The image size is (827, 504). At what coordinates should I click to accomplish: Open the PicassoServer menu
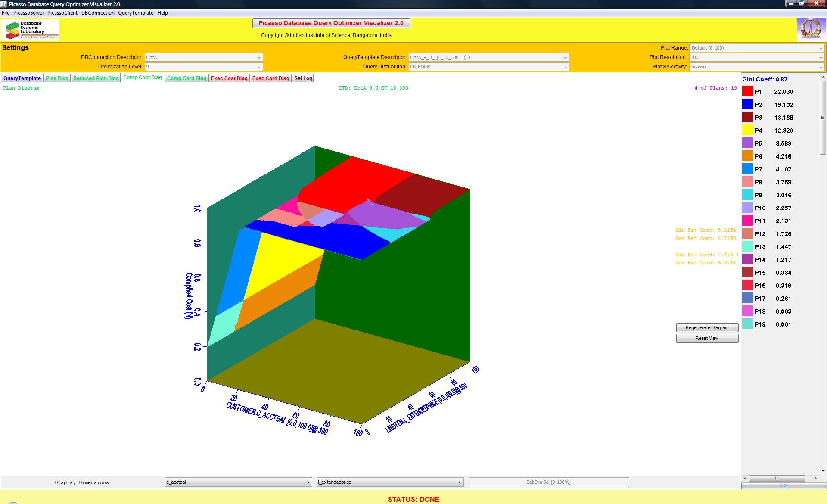pyautogui.click(x=28, y=13)
